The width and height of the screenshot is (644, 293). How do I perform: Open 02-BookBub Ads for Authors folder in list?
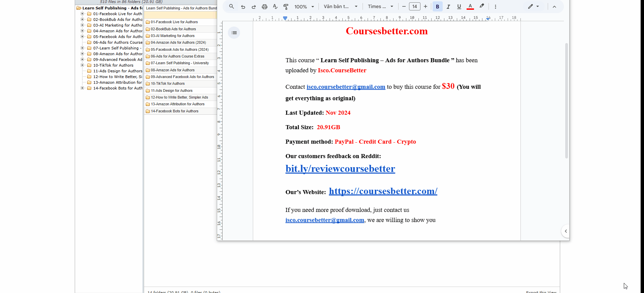tap(173, 29)
